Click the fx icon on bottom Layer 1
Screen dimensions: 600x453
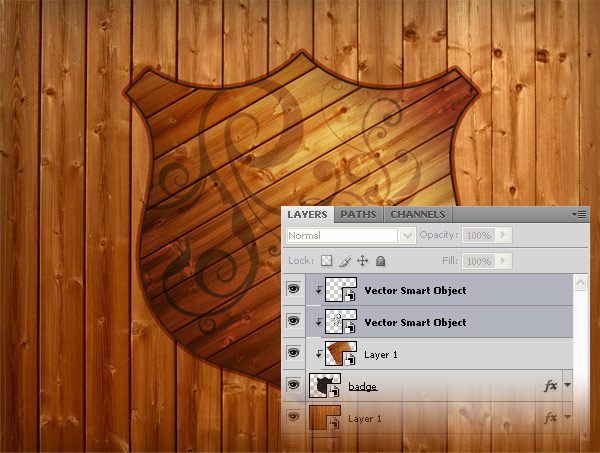click(x=550, y=418)
